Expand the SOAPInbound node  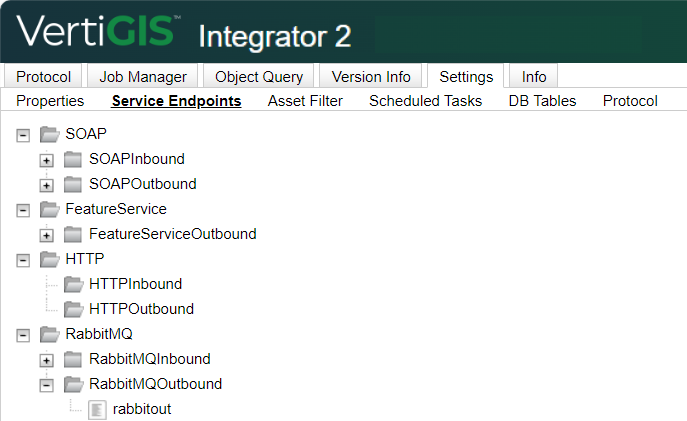46,160
